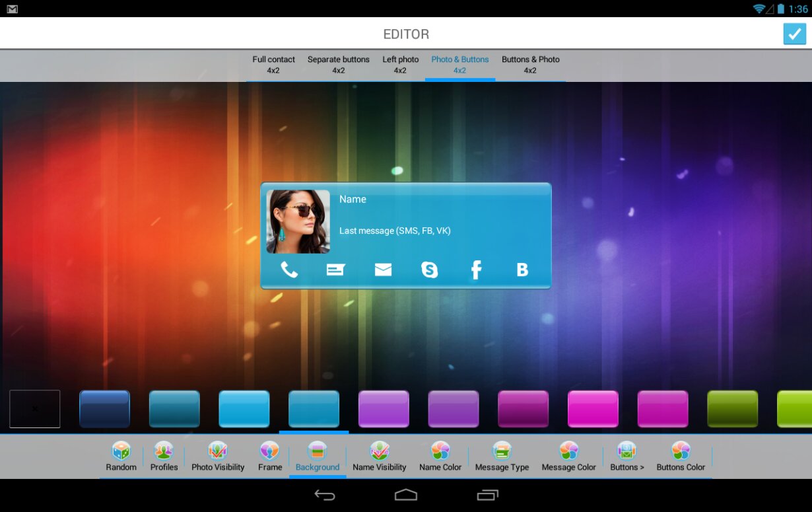The height and width of the screenshot is (512, 812).
Task: Open the Name Color option
Action: pyautogui.click(x=440, y=457)
